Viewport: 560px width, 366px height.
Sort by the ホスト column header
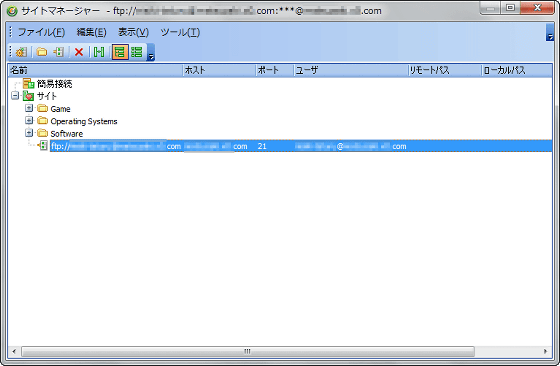219,70
